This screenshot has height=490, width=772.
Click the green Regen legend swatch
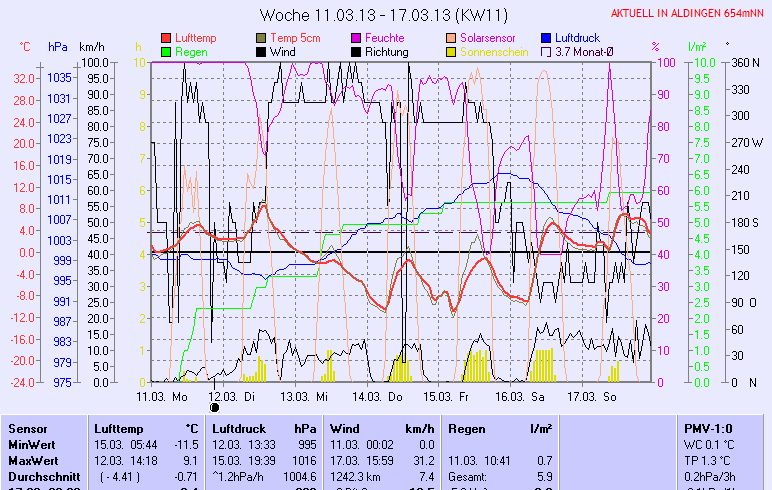pos(166,51)
